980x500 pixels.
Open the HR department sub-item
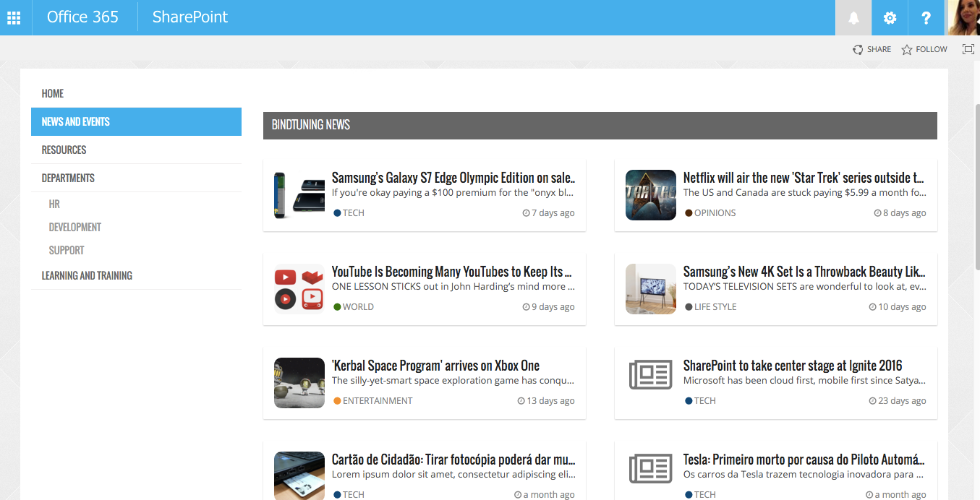[54, 204]
